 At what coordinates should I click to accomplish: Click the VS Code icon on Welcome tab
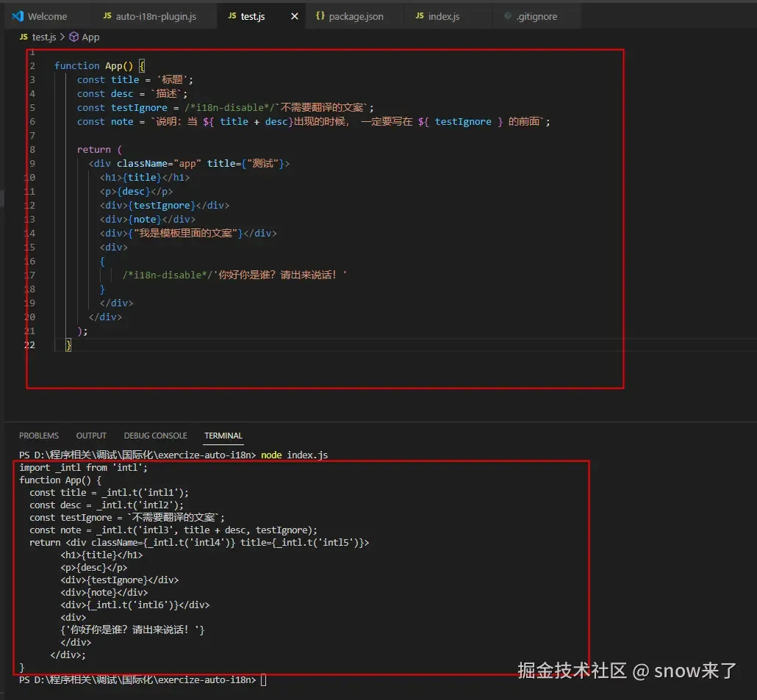[x=18, y=16]
